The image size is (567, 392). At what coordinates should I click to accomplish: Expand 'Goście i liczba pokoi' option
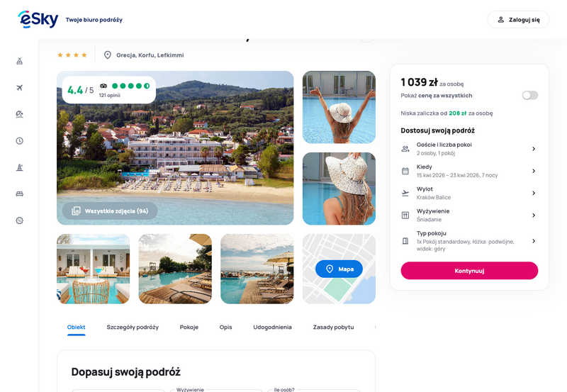pos(469,149)
